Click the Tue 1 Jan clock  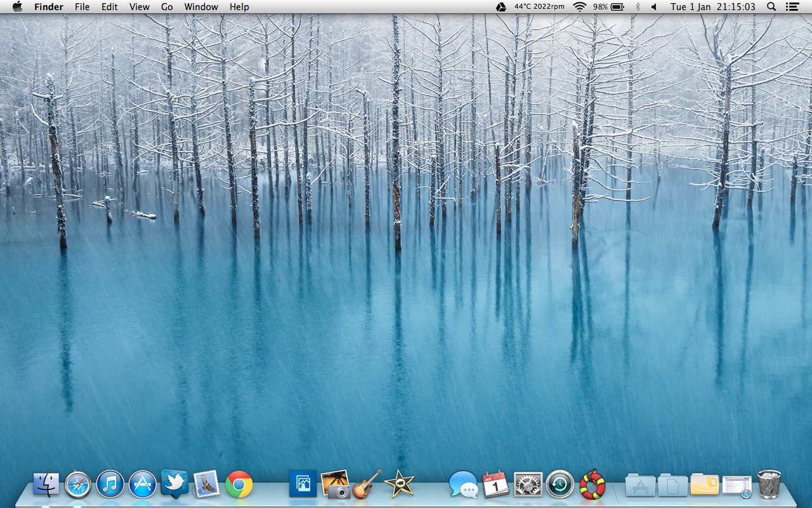[x=713, y=7]
